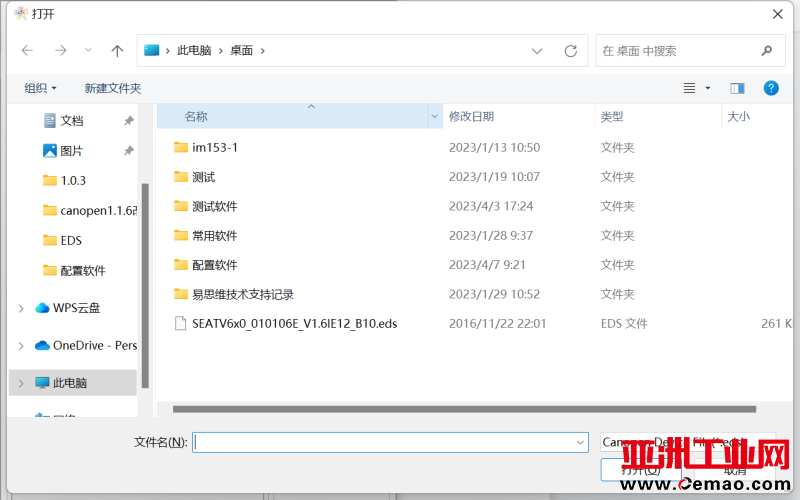This screenshot has height=500, width=800.
Task: Open the view options dropdown arrow
Action: click(708, 88)
